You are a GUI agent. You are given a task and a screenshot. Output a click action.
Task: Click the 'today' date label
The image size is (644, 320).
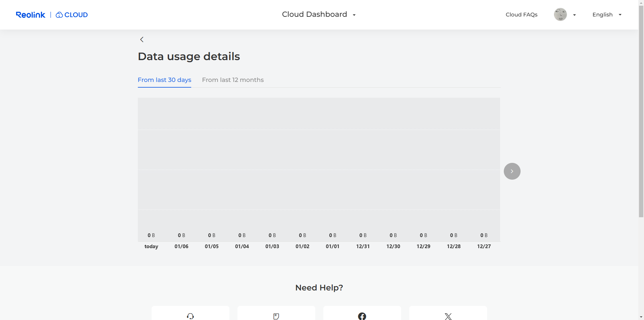[151, 246]
